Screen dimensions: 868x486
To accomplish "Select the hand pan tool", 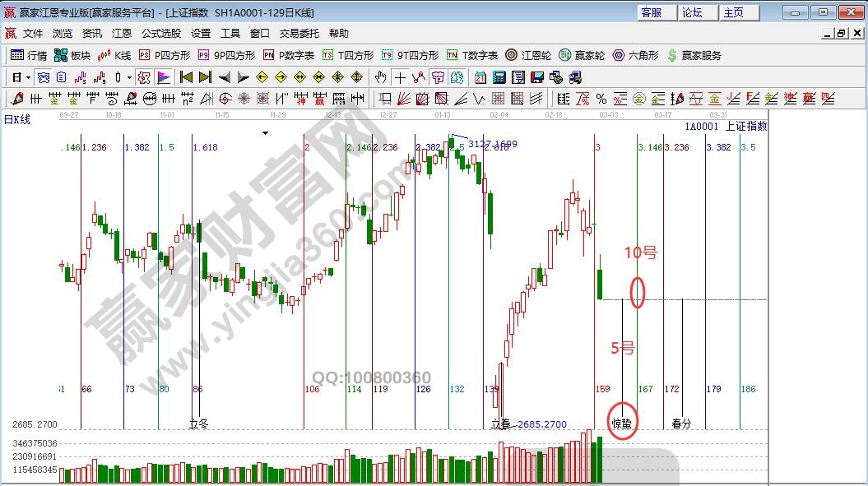I will (380, 77).
